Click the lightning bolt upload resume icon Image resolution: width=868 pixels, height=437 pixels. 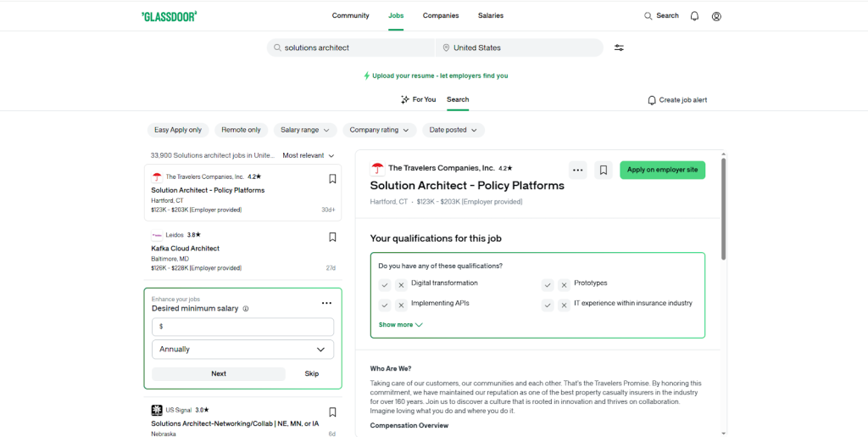coord(366,76)
